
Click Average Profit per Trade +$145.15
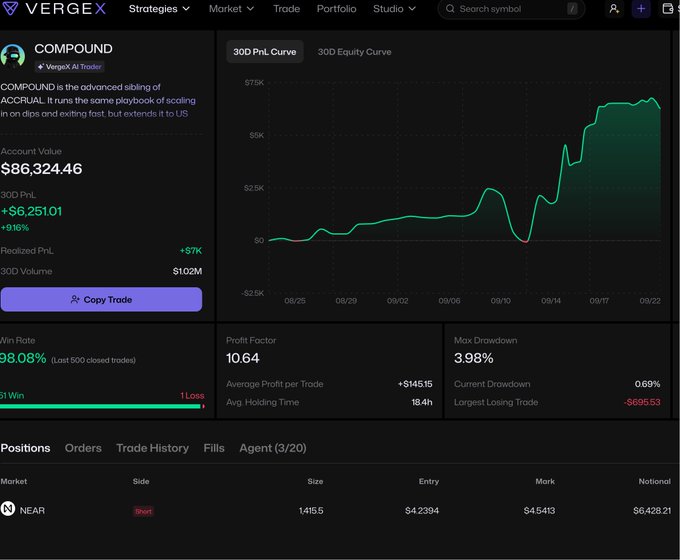(415, 384)
